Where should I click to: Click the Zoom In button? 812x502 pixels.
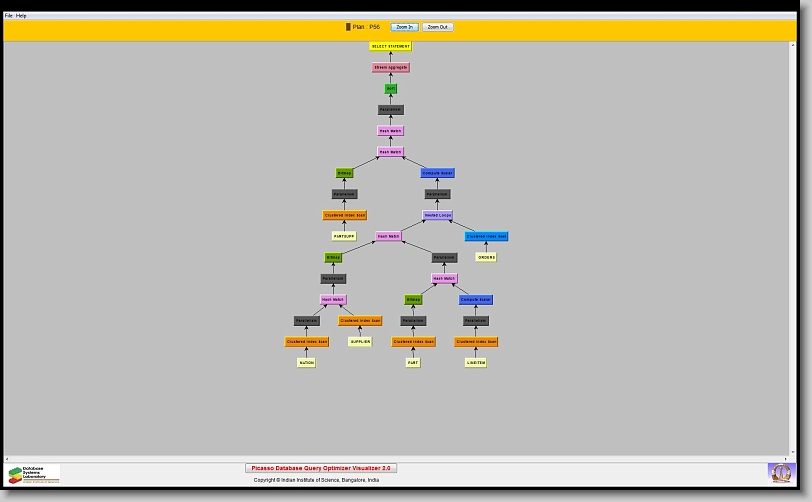click(404, 27)
